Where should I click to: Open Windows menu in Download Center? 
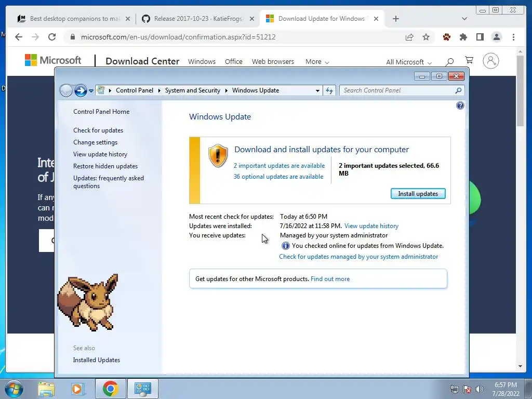click(202, 62)
